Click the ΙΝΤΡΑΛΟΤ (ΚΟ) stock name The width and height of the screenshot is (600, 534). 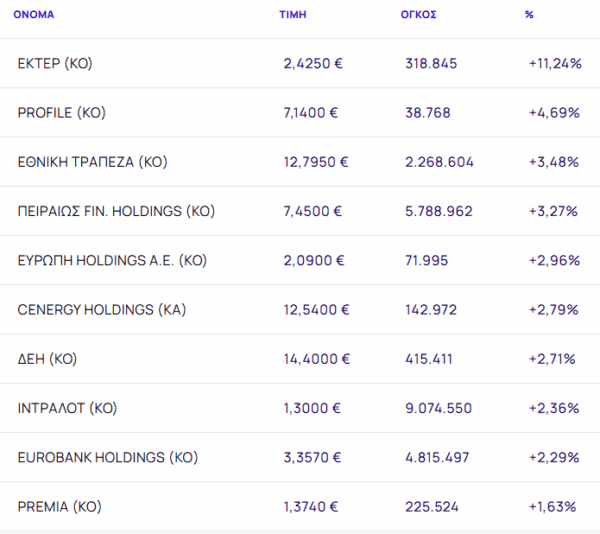tap(68, 408)
